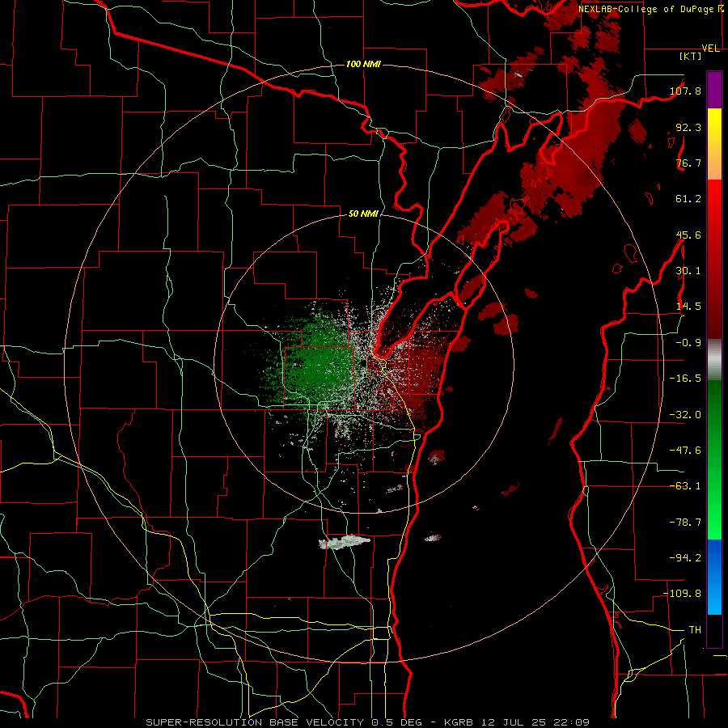Screen dimensions: 728x728
Task: Click the -63.1 velocity scale value
Action: click(x=685, y=486)
